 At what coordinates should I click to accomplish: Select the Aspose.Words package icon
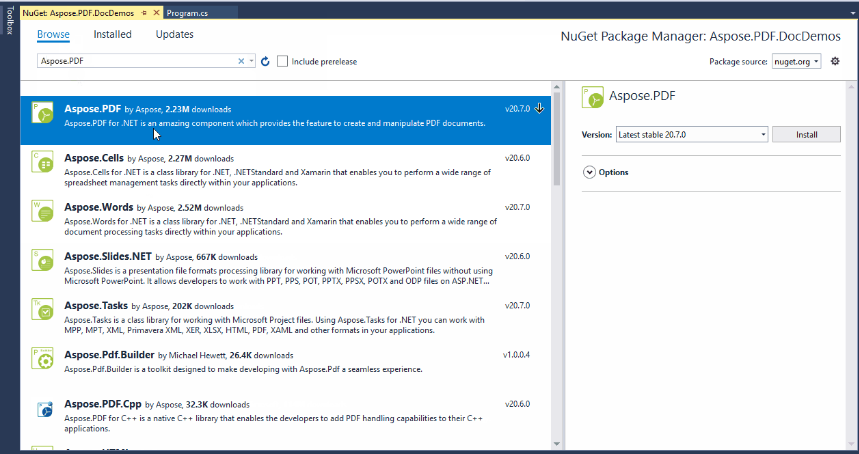click(44, 212)
